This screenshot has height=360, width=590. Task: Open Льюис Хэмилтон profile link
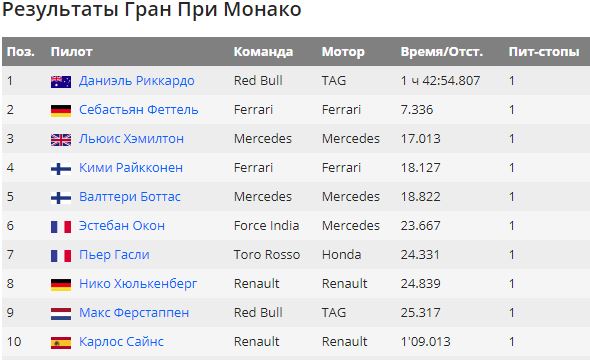[x=131, y=138]
